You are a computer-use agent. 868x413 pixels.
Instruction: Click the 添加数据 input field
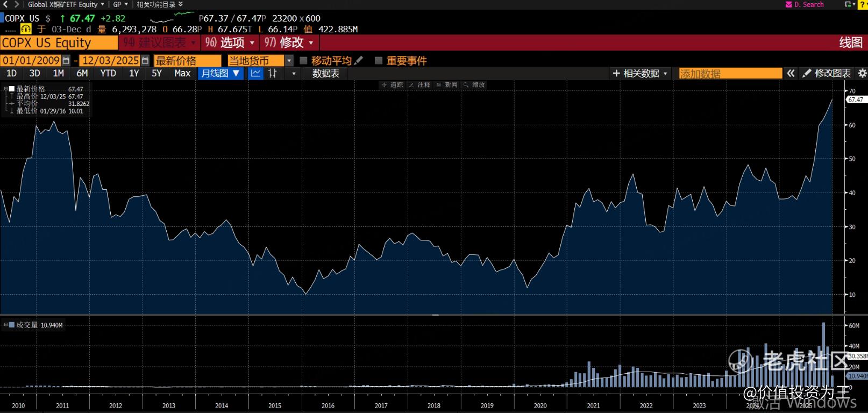(730, 73)
